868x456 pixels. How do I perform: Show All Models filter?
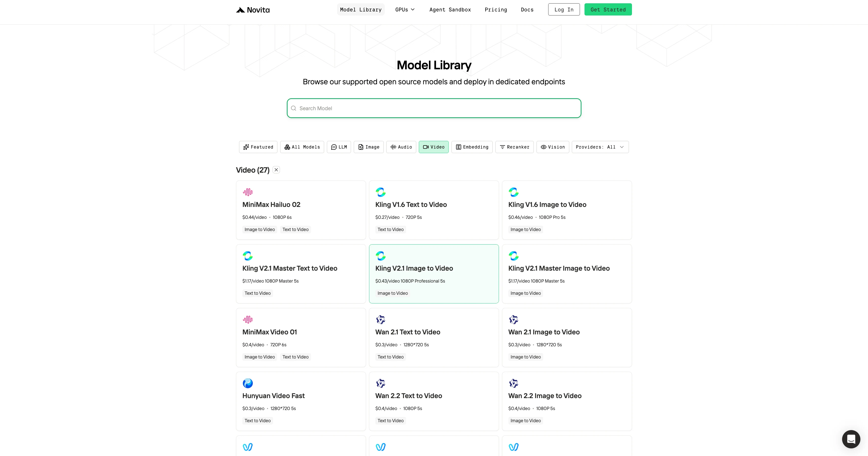(302, 147)
